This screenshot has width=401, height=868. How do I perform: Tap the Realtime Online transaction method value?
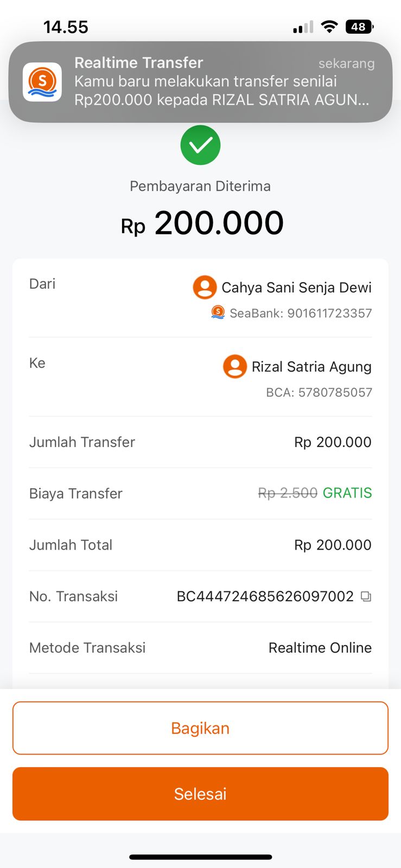pyautogui.click(x=320, y=648)
